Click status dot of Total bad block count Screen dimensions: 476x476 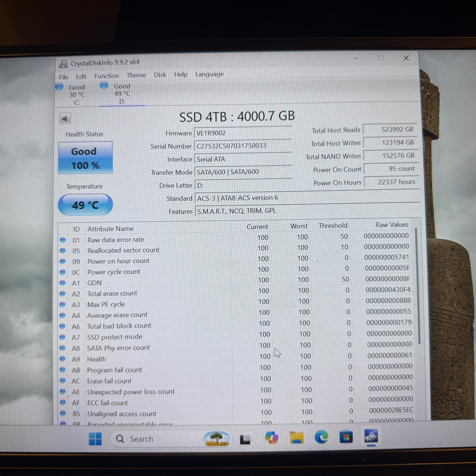coord(63,326)
